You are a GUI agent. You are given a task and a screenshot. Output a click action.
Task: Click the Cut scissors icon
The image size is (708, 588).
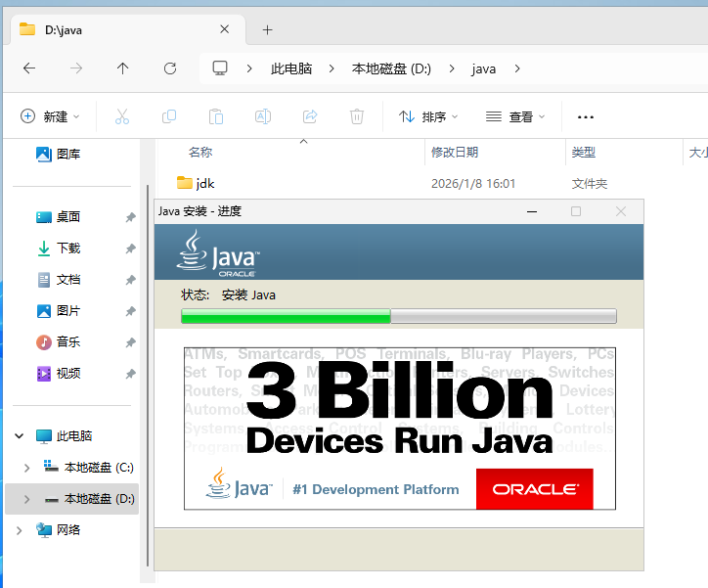pyautogui.click(x=122, y=117)
